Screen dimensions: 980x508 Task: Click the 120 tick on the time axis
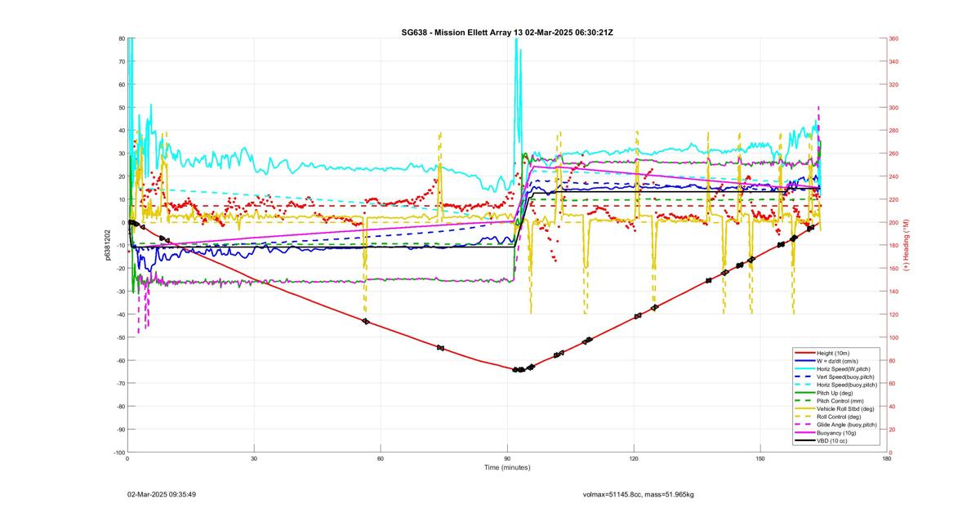[634, 459]
